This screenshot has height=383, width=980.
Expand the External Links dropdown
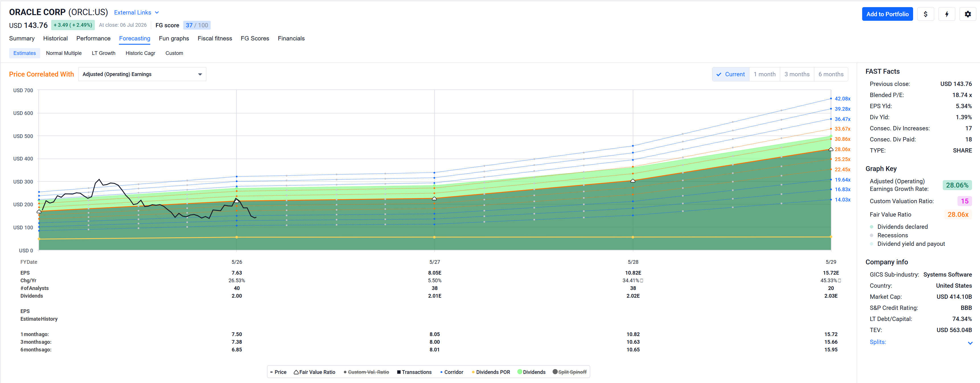(x=136, y=13)
